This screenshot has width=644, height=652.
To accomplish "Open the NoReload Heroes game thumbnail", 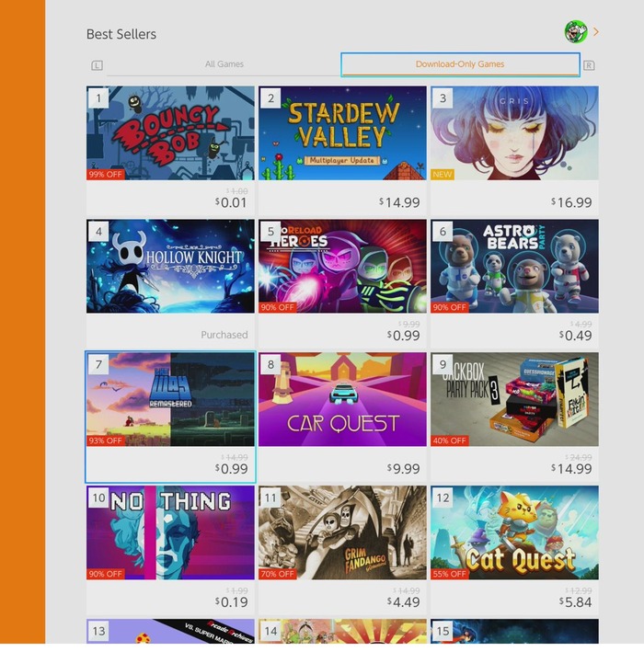I will 342,266.
